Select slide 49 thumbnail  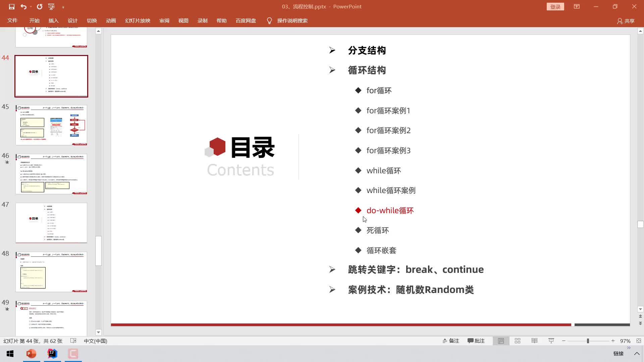(51, 318)
